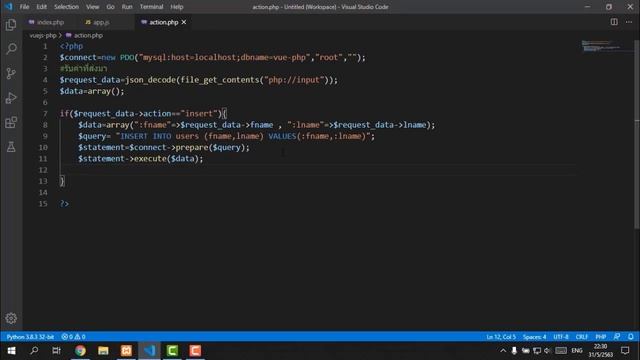Click the VS Code taskbar icon
Viewport: 640px width, 360px height.
(x=149, y=351)
